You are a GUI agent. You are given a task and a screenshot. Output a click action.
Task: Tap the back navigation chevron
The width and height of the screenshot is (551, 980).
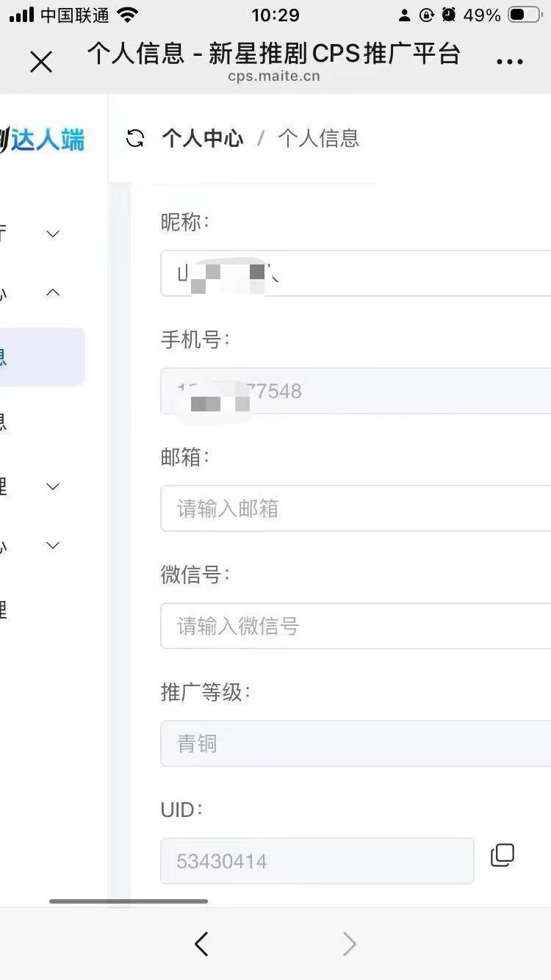click(201, 944)
